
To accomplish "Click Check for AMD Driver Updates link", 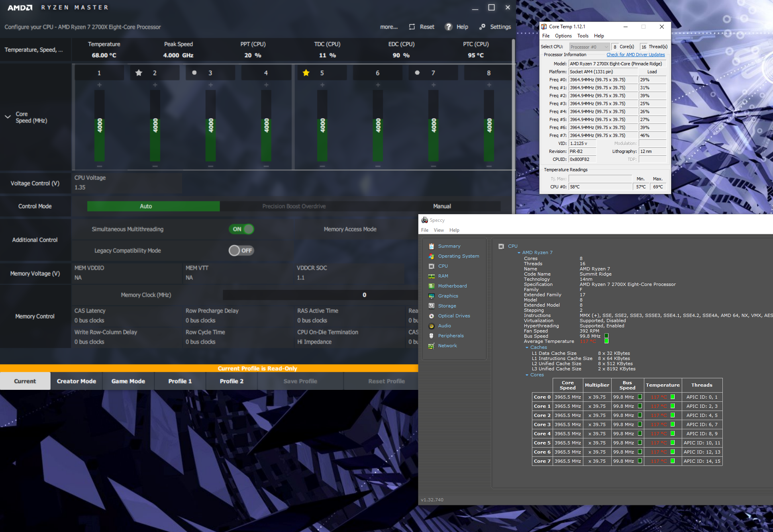I will (x=636, y=55).
